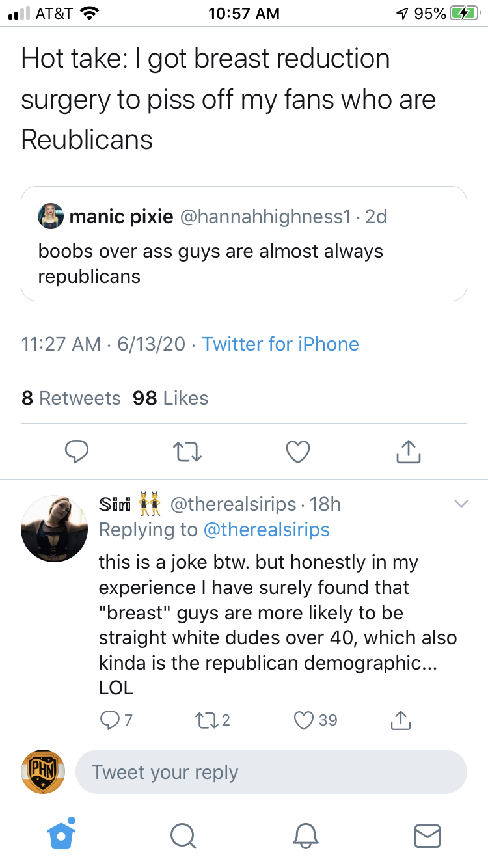Image resolution: width=488 pixels, height=868 pixels.
Task: Tap the Tweet your reply field
Action: pyautogui.click(x=271, y=772)
